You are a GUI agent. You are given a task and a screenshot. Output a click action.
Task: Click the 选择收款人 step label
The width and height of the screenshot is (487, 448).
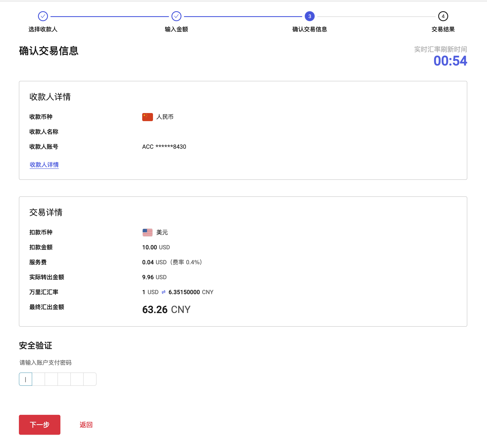click(43, 29)
